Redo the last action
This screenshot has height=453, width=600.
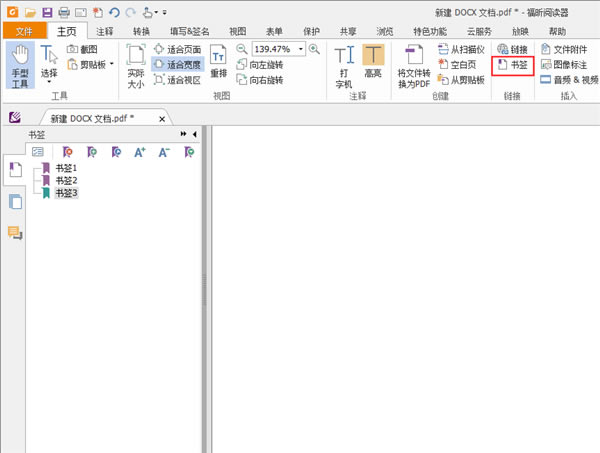[x=131, y=13]
